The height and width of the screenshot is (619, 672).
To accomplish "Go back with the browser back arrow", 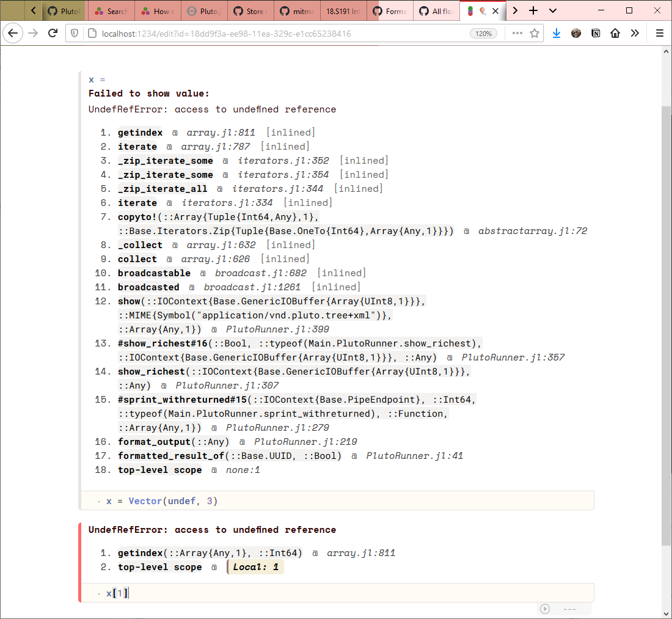I will point(13,34).
